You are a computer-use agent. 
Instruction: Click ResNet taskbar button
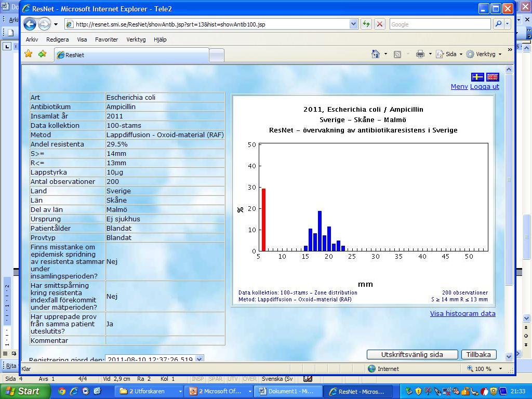click(x=358, y=391)
